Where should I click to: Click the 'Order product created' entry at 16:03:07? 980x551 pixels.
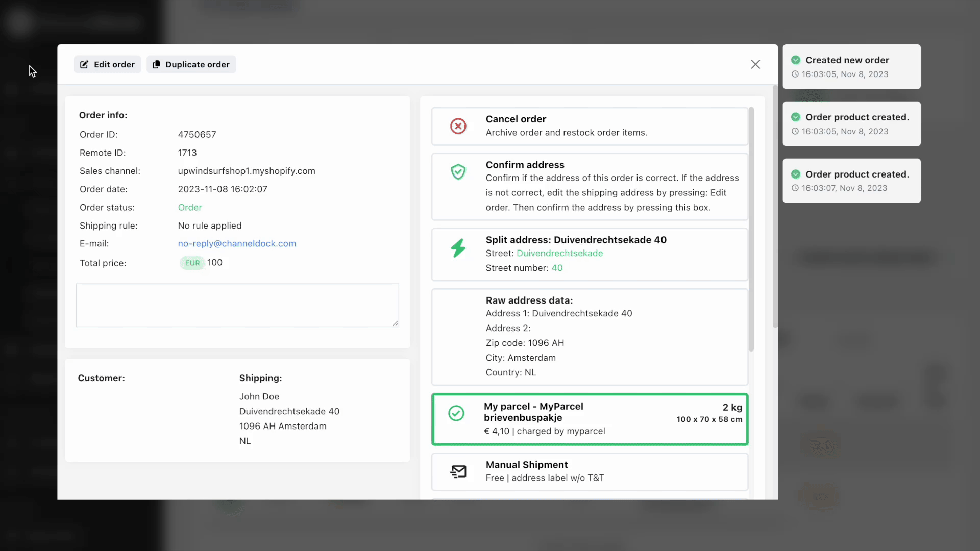851,181
